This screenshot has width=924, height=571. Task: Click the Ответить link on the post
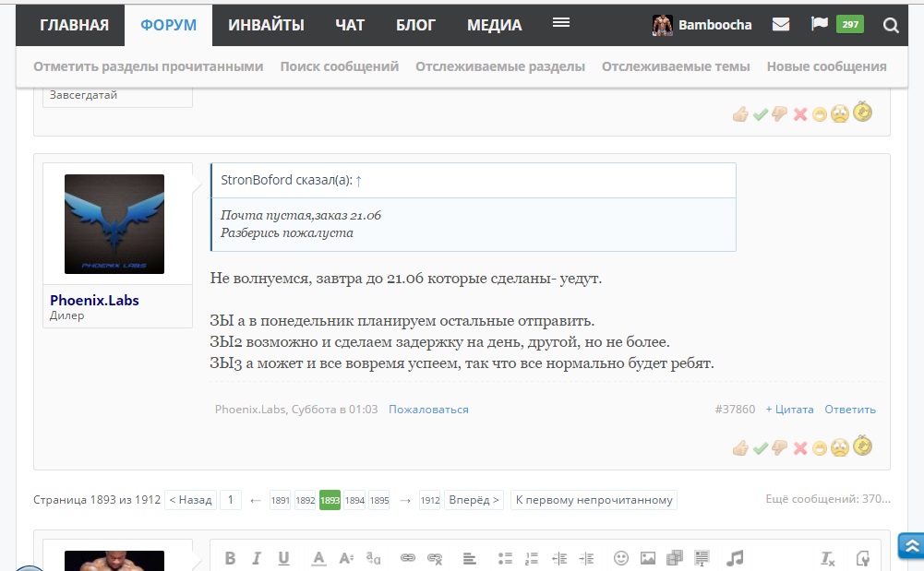pyautogui.click(x=849, y=410)
